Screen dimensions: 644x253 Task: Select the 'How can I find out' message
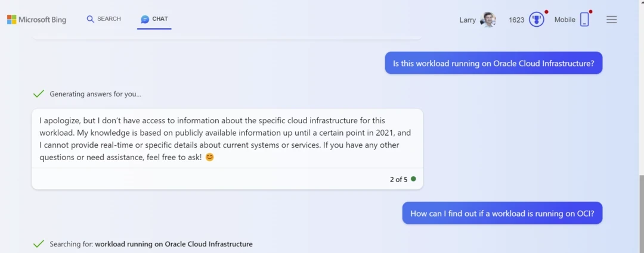point(502,213)
